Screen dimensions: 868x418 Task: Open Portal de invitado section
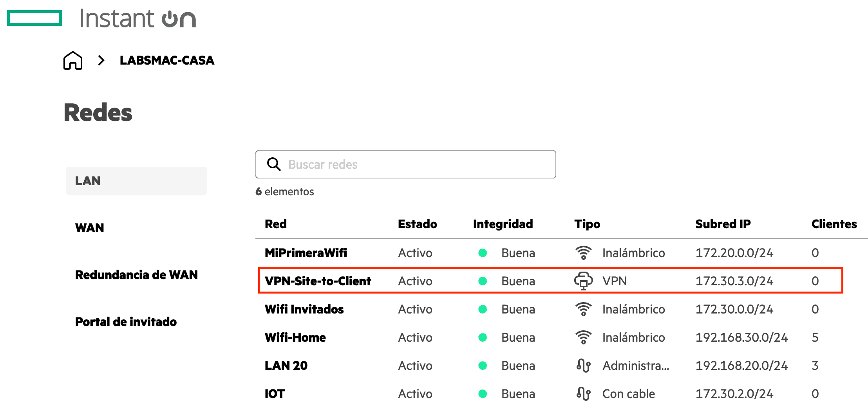pyautogui.click(x=126, y=322)
